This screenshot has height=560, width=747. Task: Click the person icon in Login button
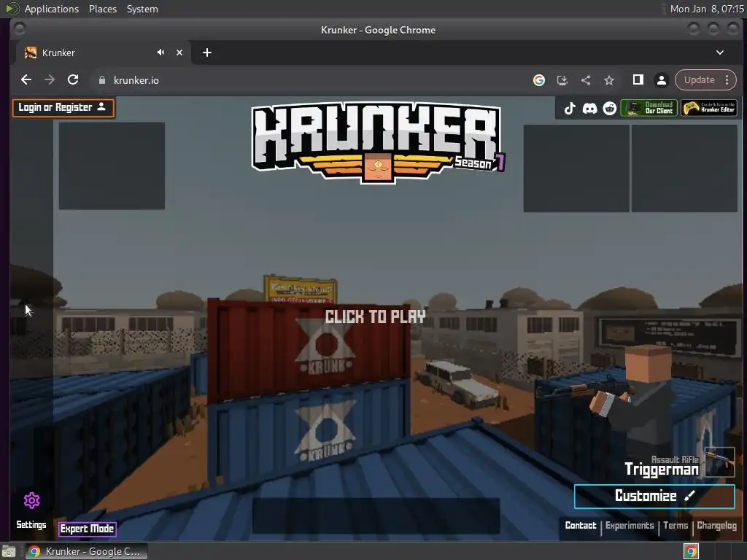101,106
